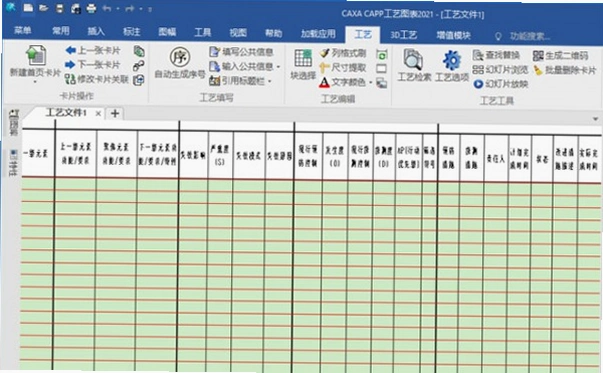Go to next card with 下一张卡片
This screenshot has height=373, width=603.
point(93,64)
